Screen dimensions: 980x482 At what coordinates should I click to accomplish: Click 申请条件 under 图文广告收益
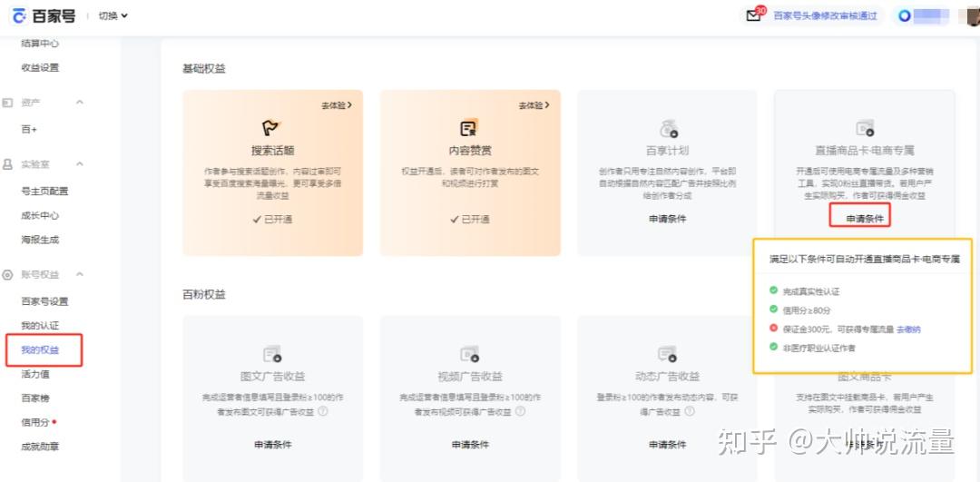pos(272,445)
